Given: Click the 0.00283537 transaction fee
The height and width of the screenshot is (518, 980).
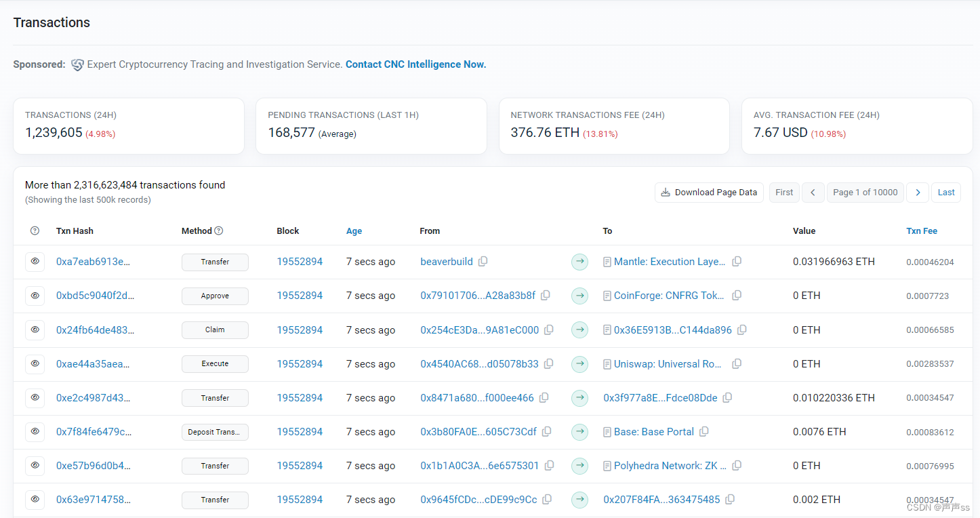Looking at the screenshot, I should click(x=930, y=363).
